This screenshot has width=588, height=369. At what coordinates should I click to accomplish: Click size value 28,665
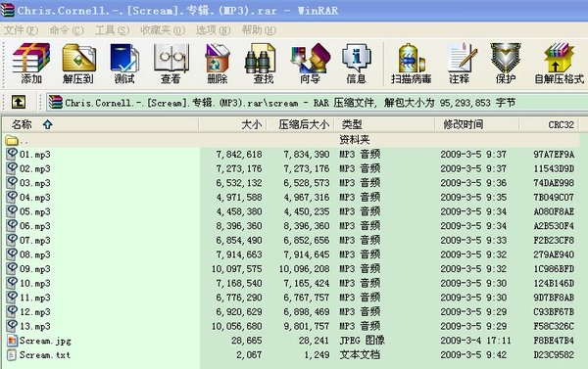[x=246, y=341]
